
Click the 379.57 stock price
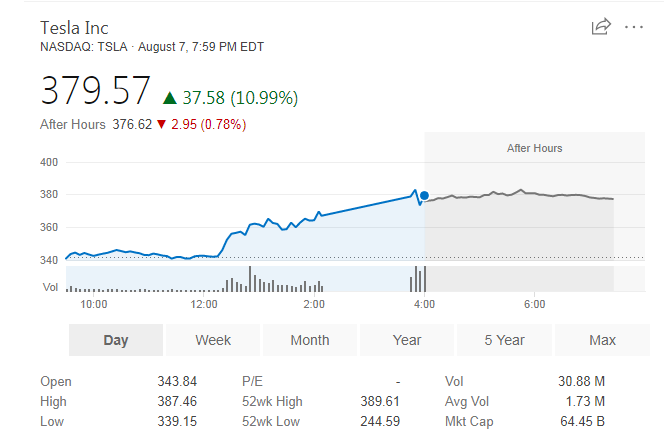tap(95, 91)
